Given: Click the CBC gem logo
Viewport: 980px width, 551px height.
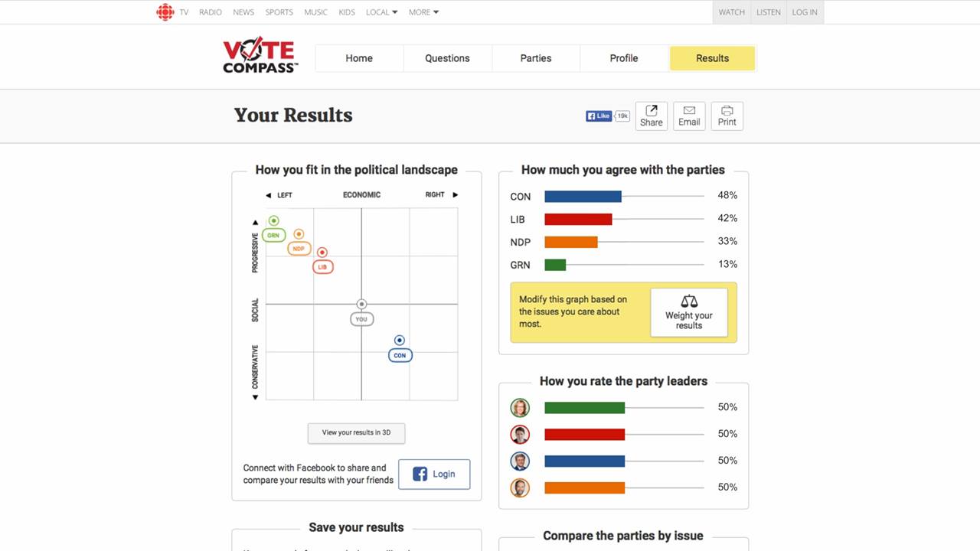Looking at the screenshot, I should [x=165, y=12].
